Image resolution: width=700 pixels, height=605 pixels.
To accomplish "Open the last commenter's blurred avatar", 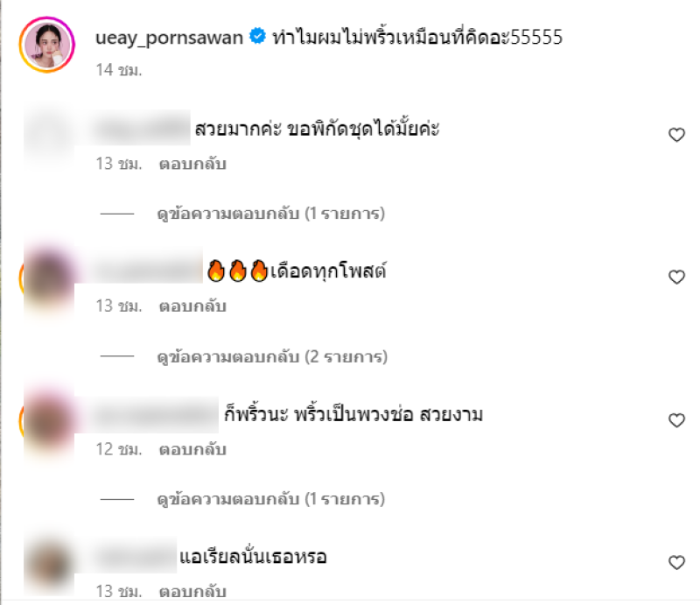I will pyautogui.click(x=48, y=565).
